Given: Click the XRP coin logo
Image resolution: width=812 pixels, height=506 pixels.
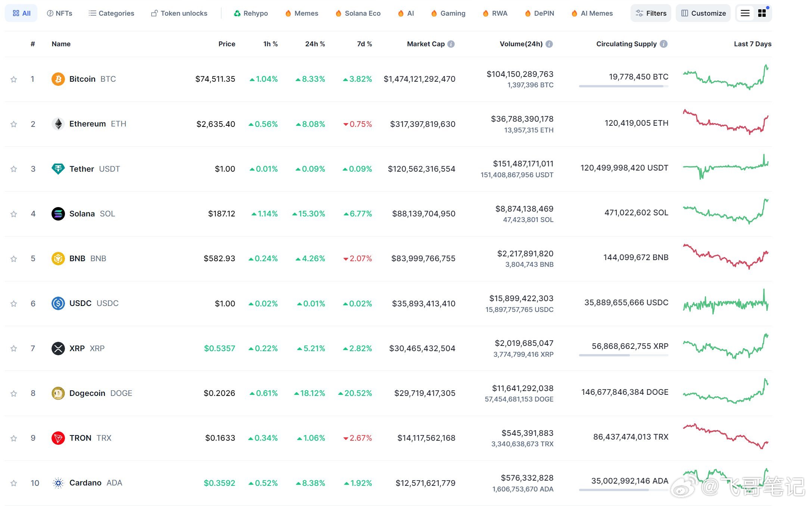Looking at the screenshot, I should [58, 349].
